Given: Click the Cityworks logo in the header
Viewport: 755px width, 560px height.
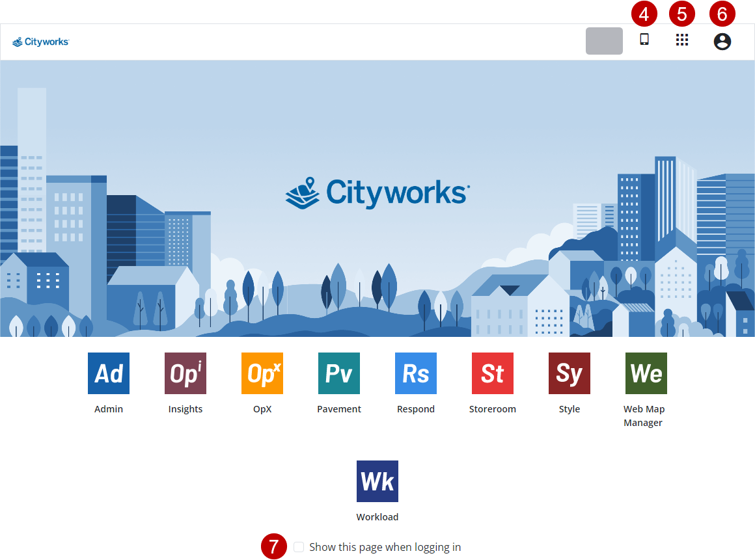Looking at the screenshot, I should pos(40,42).
